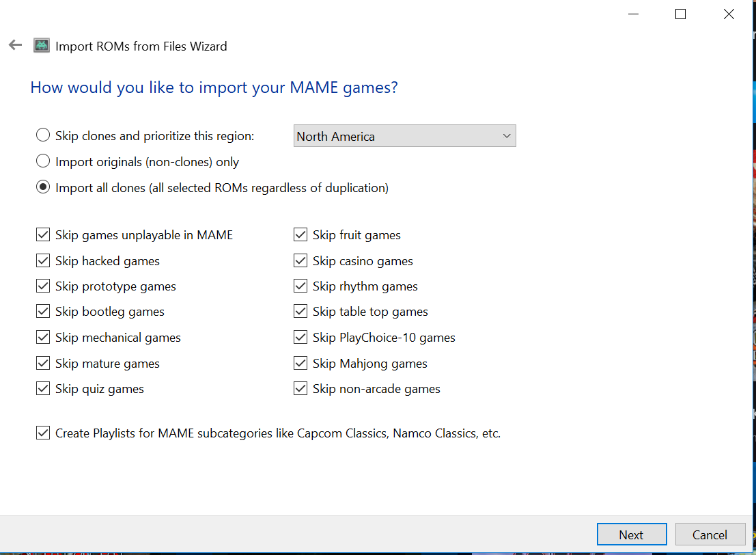Screen dimensions: 756x555
Task: Minimize the wizard window
Action: 634,14
